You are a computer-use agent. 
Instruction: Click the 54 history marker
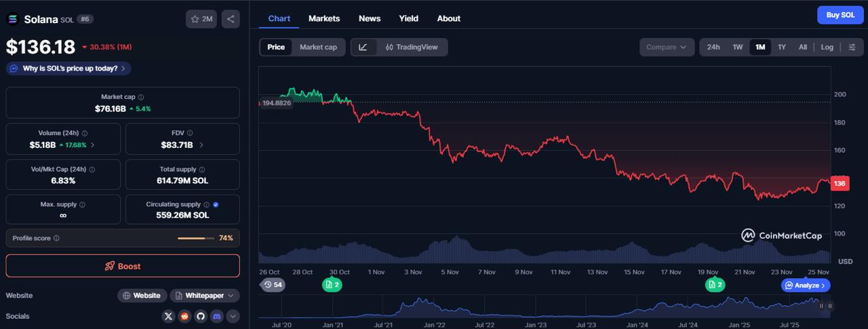click(273, 285)
